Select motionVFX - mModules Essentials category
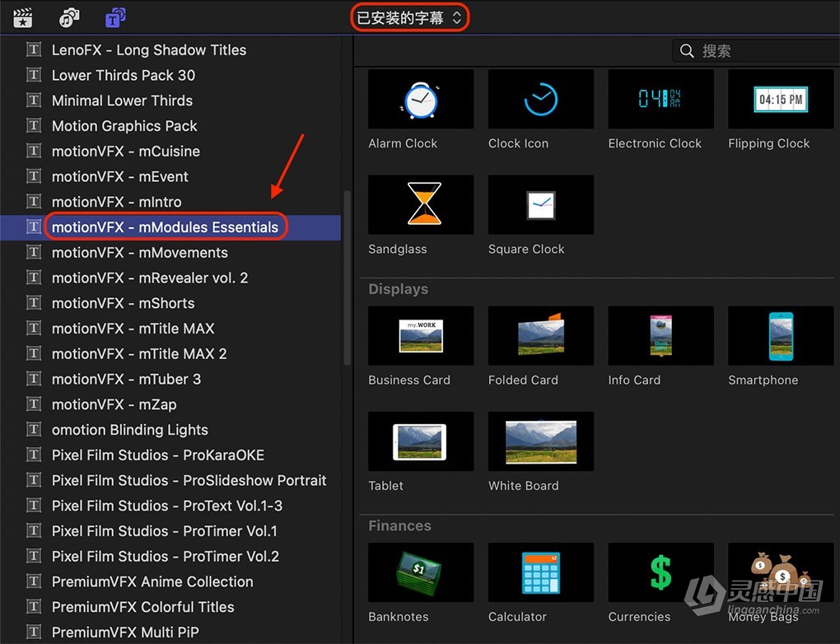 [170, 227]
